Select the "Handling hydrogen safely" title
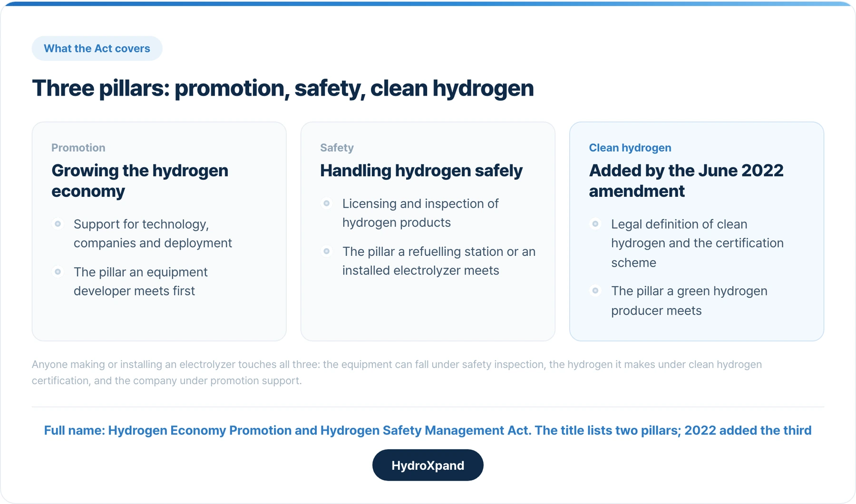Screen dimensions: 856x504 [421, 171]
